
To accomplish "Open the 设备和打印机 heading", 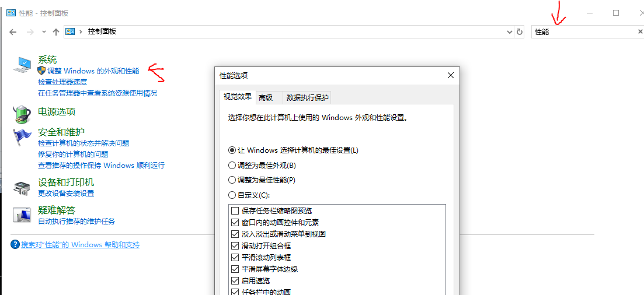I will 66,182.
